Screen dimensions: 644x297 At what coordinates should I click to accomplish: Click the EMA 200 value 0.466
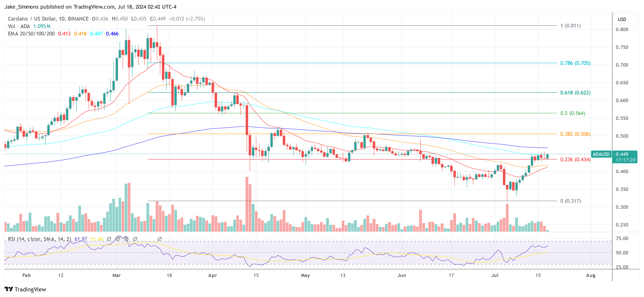[x=112, y=34]
